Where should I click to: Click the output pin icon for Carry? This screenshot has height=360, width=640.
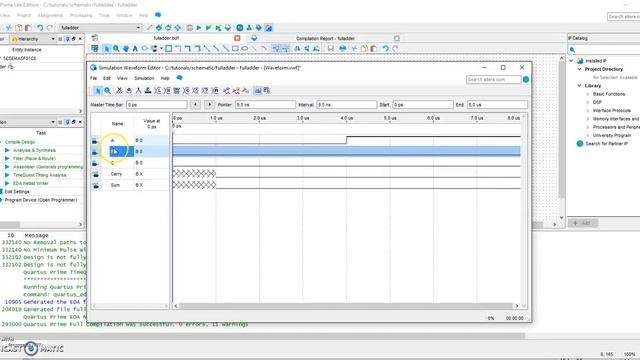coord(96,174)
